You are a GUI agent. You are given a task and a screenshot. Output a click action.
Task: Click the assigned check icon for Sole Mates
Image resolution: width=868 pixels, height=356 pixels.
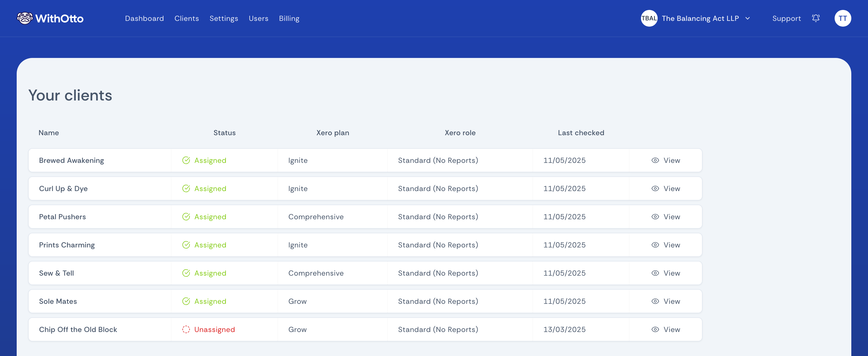click(x=186, y=301)
